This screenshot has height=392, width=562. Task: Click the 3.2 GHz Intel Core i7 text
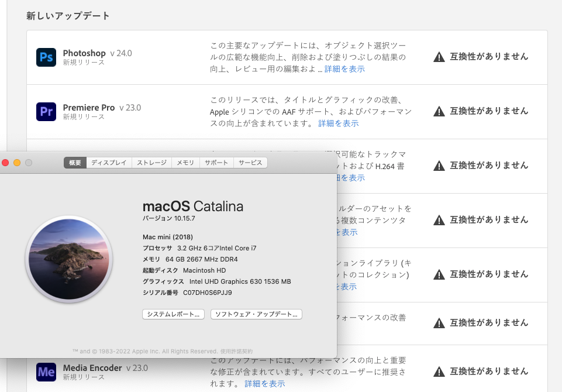(217, 248)
